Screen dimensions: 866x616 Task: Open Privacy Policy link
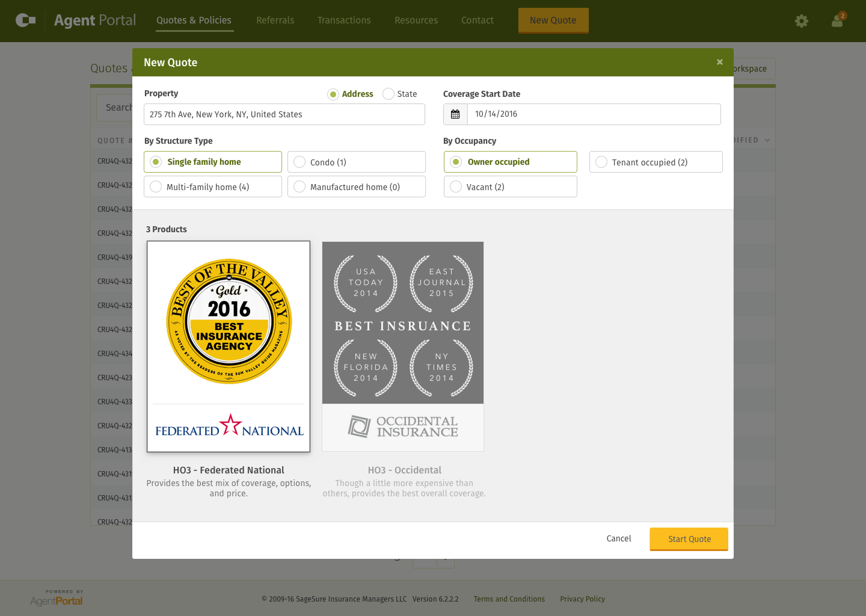coord(582,599)
